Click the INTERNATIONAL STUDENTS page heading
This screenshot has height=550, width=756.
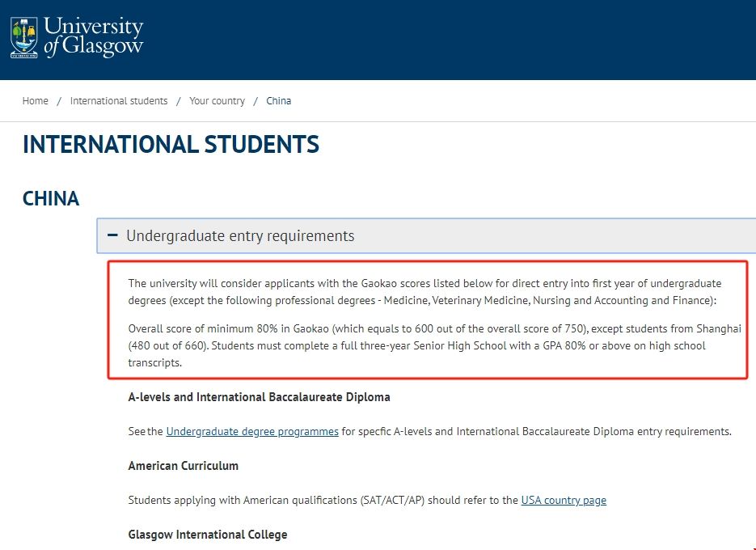(x=171, y=145)
